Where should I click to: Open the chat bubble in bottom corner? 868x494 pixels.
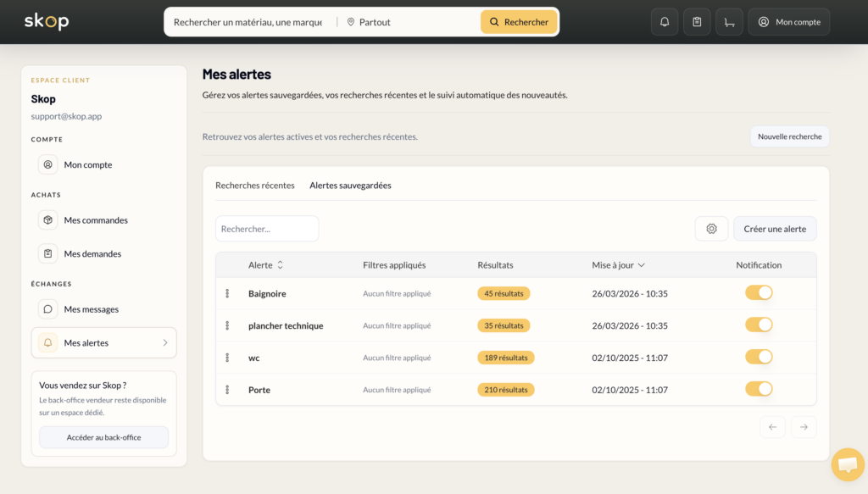(x=847, y=464)
